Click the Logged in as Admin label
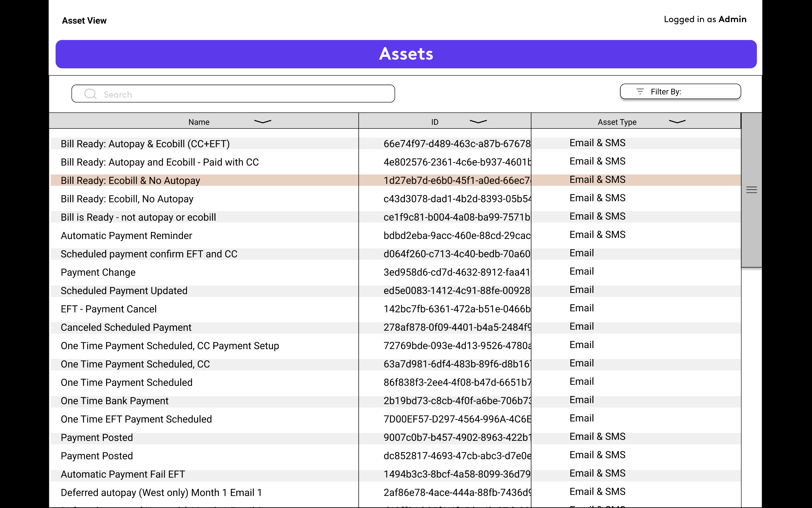The image size is (812, 508). [x=705, y=19]
